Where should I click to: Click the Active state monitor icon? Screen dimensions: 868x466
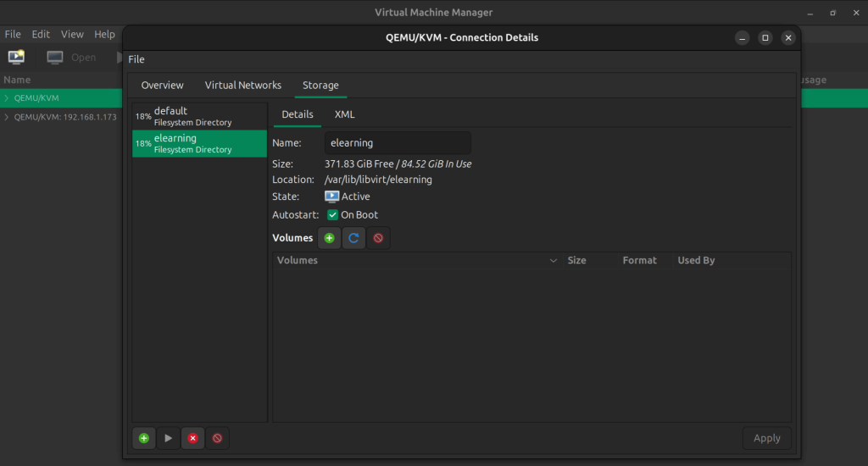click(x=331, y=197)
